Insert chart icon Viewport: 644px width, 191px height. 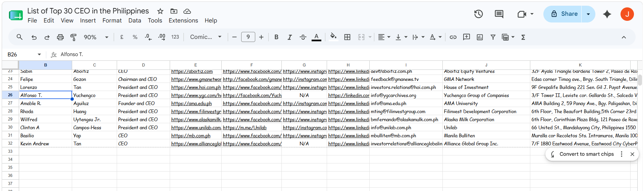[480, 37]
